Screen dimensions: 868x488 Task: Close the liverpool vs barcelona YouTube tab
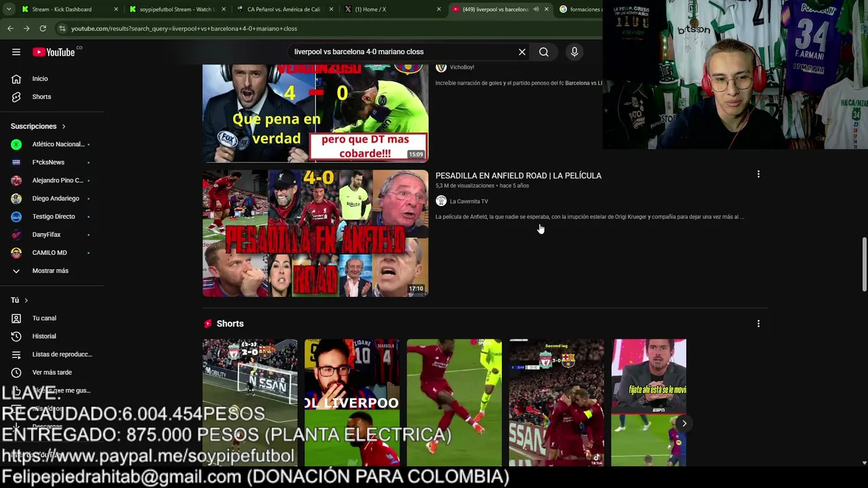click(547, 9)
